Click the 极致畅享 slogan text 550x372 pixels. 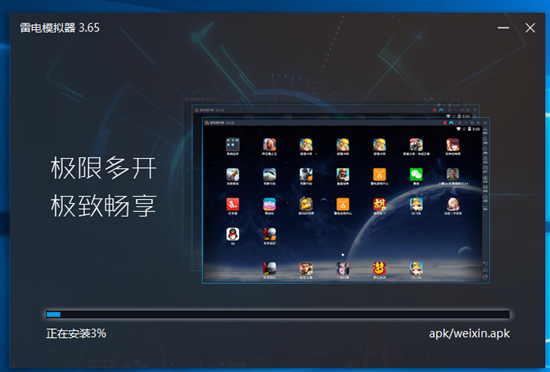coord(103,205)
